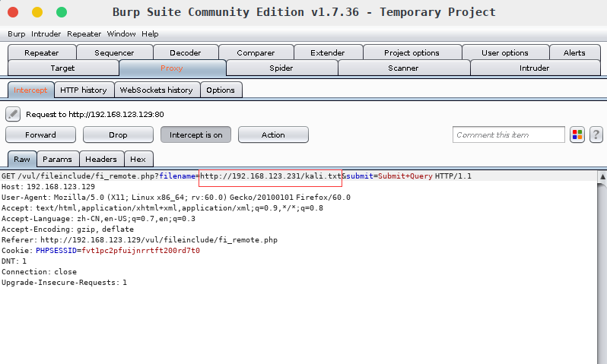Click the yellow minimize window button
The width and height of the screenshot is (607, 364).
[37, 12]
